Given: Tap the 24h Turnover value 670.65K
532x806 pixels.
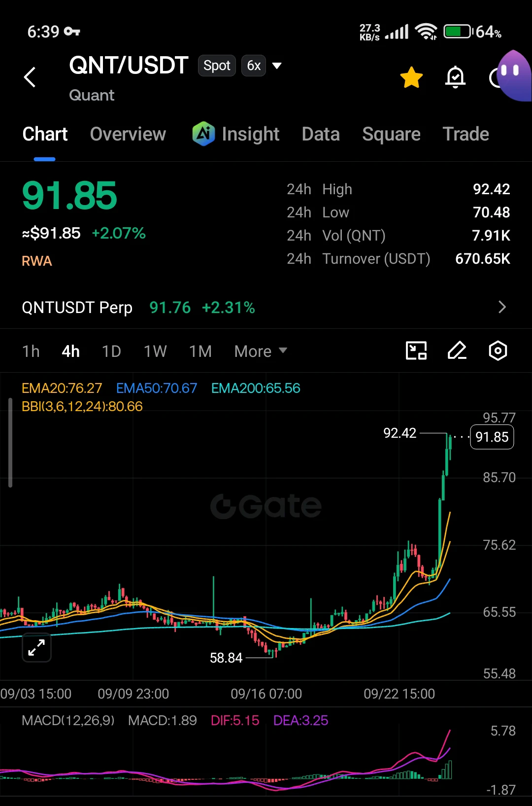Looking at the screenshot, I should point(483,258).
